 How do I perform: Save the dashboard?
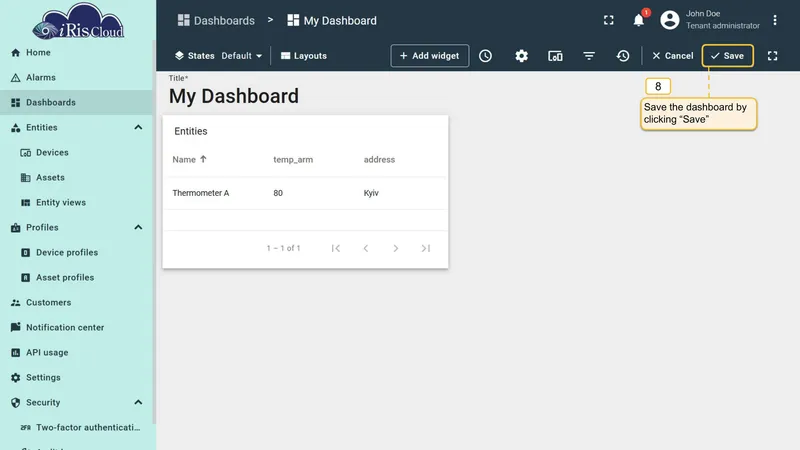click(x=728, y=56)
